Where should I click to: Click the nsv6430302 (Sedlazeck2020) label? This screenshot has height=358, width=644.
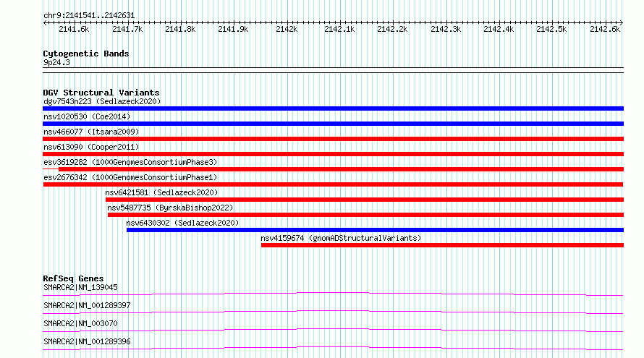click(x=182, y=223)
